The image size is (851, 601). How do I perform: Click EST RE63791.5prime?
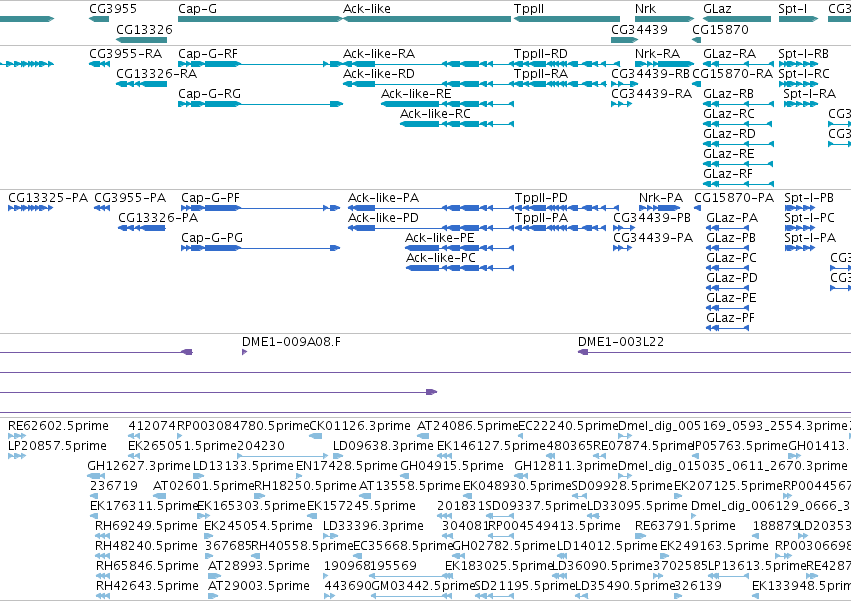(685, 526)
